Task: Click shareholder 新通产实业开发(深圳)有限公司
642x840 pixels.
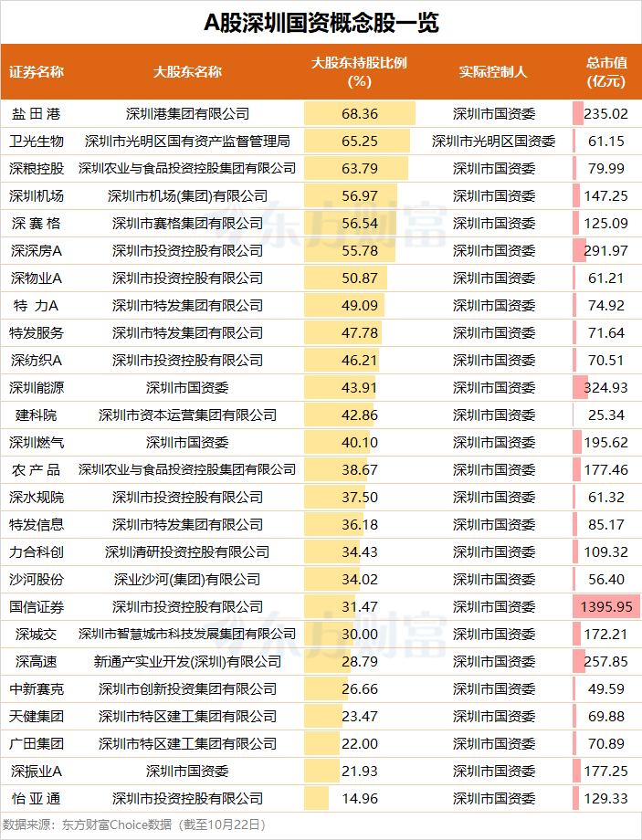Action: [187, 661]
